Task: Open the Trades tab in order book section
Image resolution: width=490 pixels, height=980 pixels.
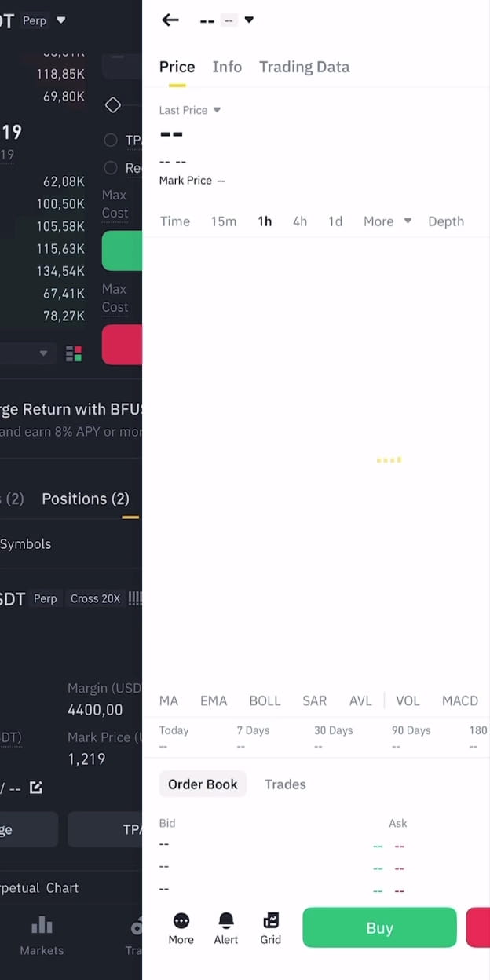Action: point(285,784)
